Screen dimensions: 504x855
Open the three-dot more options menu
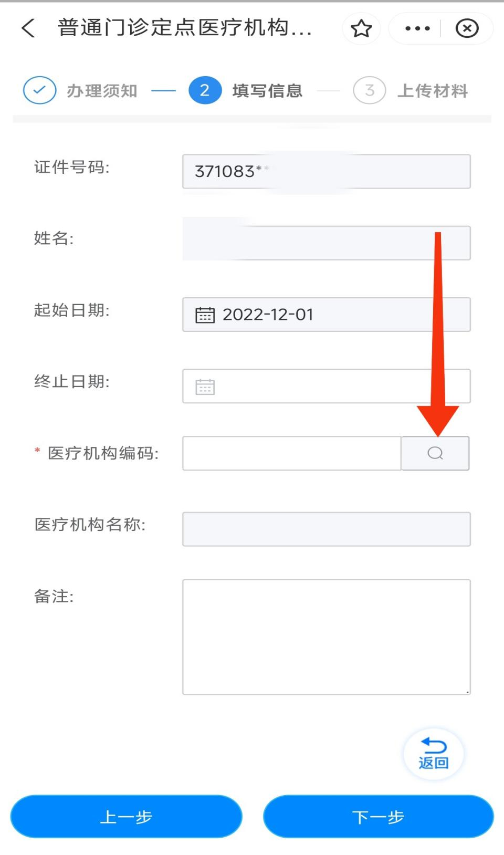(417, 28)
